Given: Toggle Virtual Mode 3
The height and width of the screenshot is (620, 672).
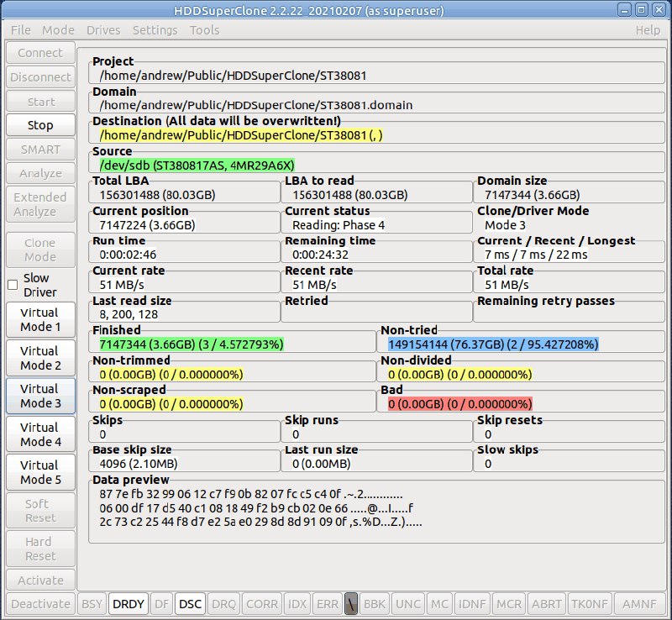Looking at the screenshot, I should point(40,396).
